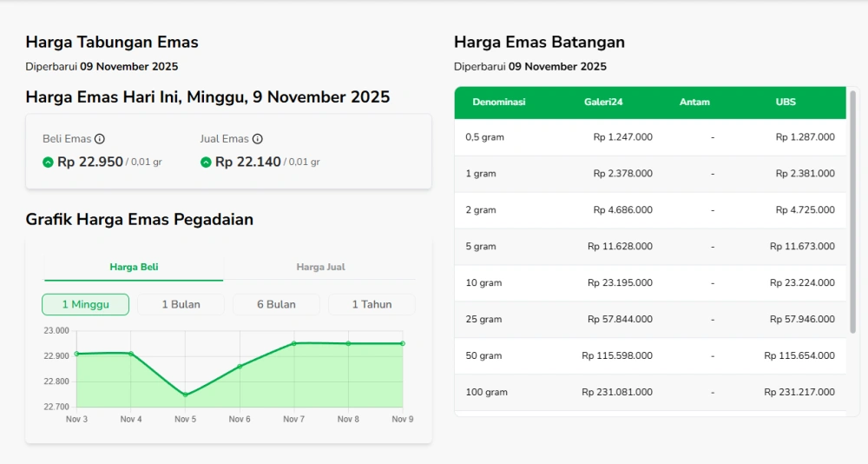Click the UBS column header
868x464 pixels.
coord(786,102)
